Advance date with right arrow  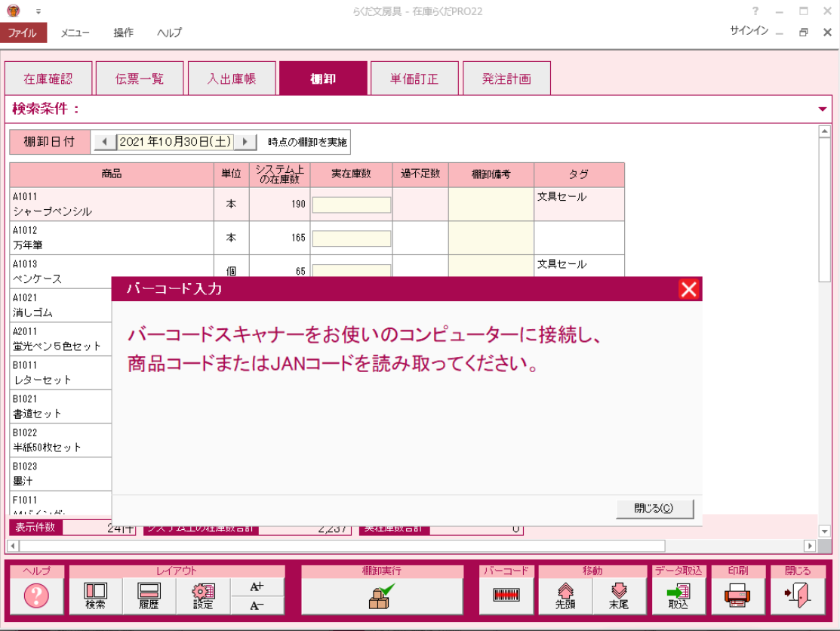245,142
